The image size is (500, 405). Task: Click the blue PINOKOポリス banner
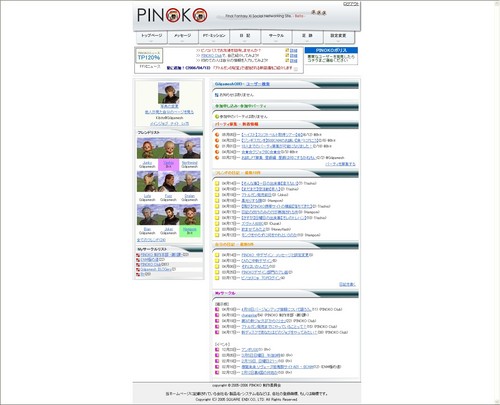tap(331, 50)
